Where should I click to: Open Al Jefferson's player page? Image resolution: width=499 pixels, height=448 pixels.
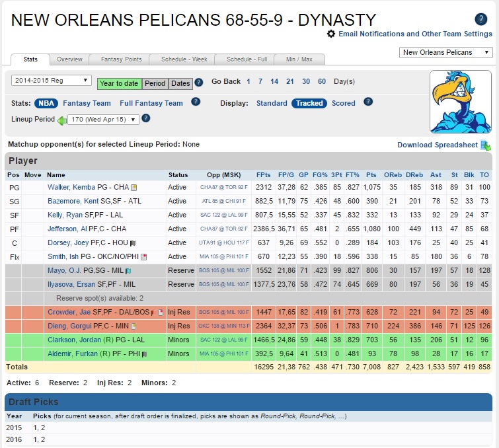[67, 229]
